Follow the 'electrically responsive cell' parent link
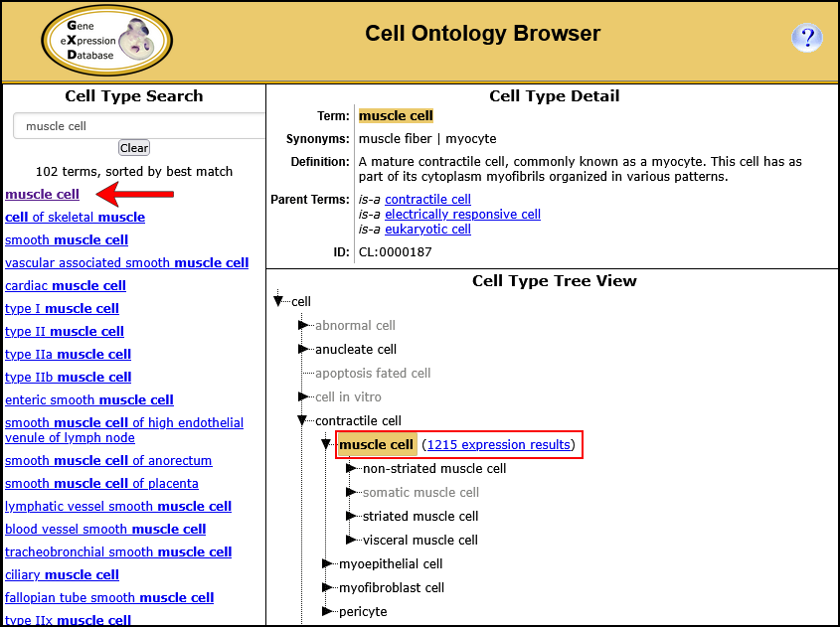This screenshot has width=840, height=627. [462, 214]
